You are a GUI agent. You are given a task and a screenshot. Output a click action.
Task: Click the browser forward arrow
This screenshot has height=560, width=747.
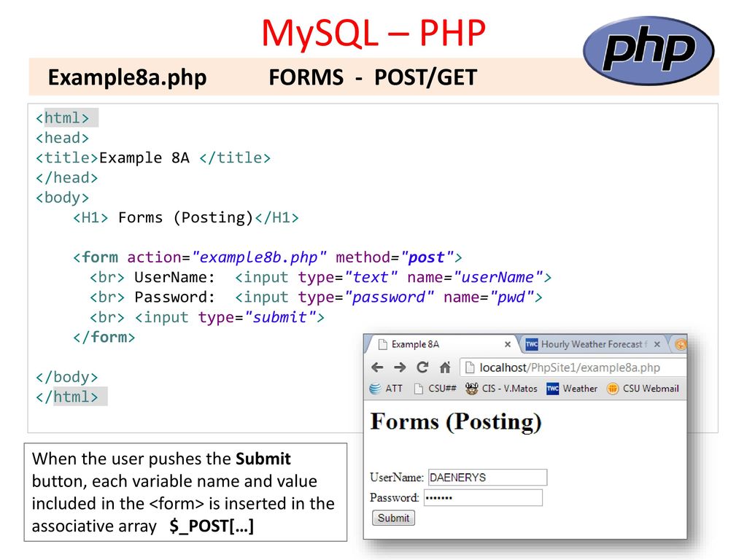400,367
